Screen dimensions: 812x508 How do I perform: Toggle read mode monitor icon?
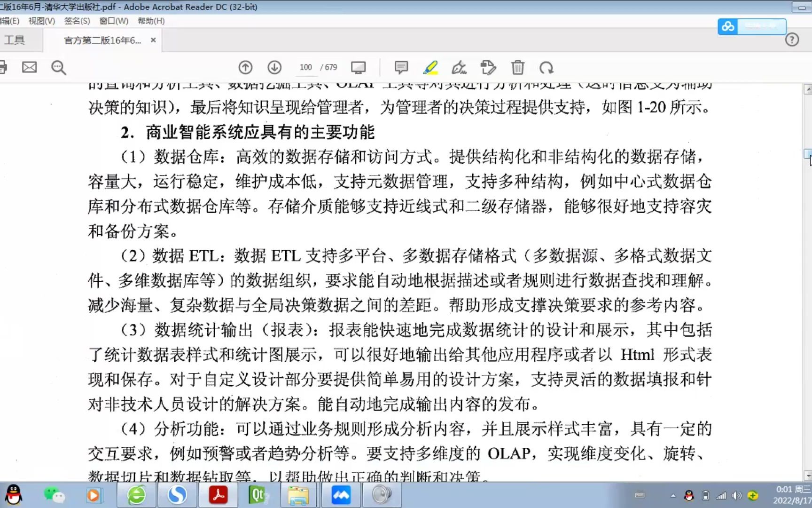pos(358,68)
